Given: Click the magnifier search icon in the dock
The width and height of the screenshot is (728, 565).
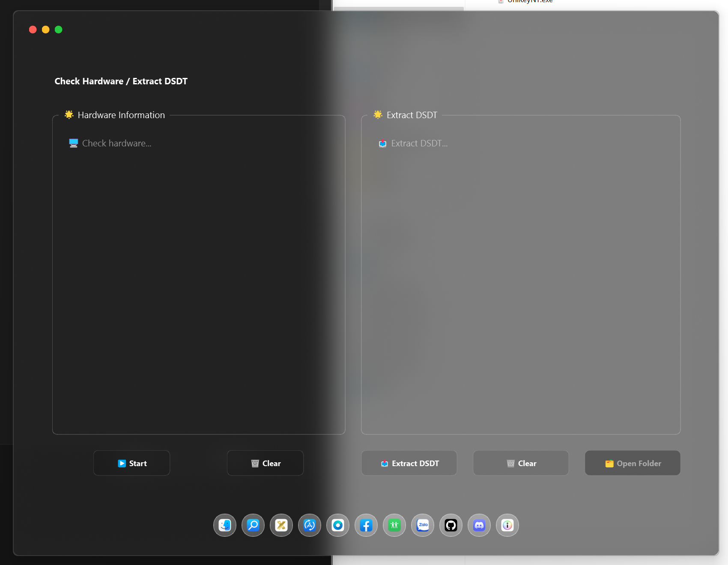Looking at the screenshot, I should pyautogui.click(x=253, y=525).
